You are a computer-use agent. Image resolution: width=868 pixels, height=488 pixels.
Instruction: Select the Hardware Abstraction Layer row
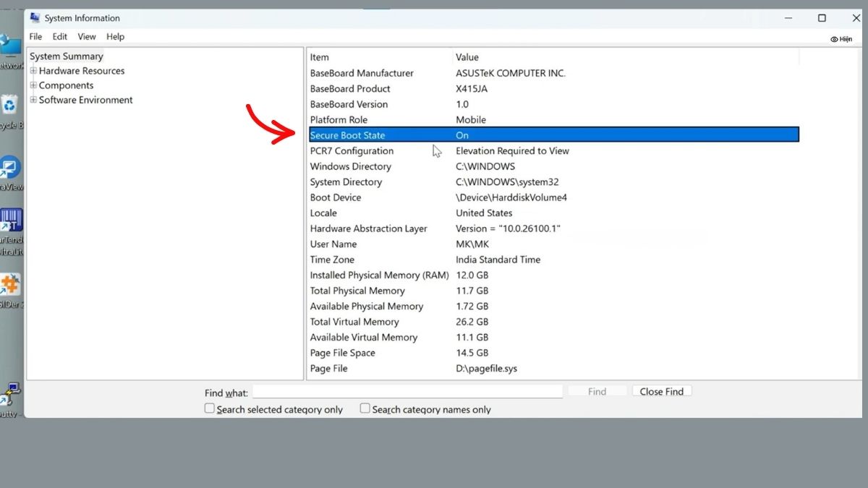point(553,228)
